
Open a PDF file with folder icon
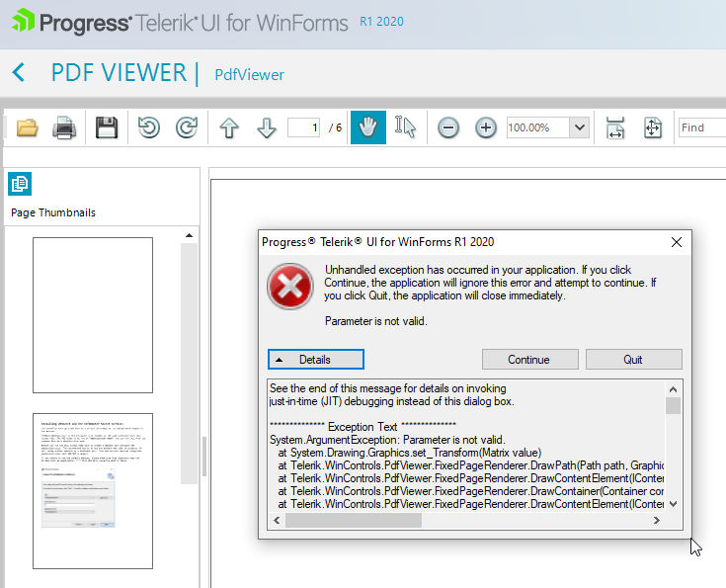27,127
